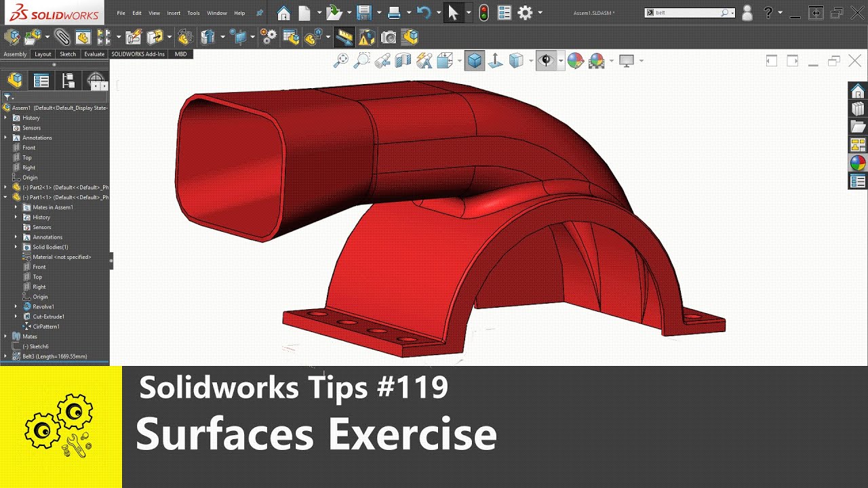Click the Apply Scene icon
Viewport: 868px width, 488px height.
click(x=597, y=61)
